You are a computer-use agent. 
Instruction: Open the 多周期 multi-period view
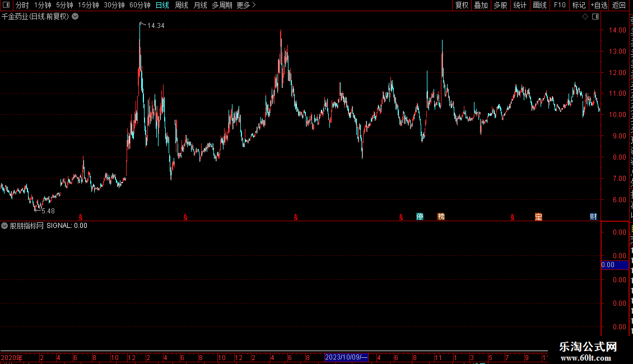click(x=222, y=5)
